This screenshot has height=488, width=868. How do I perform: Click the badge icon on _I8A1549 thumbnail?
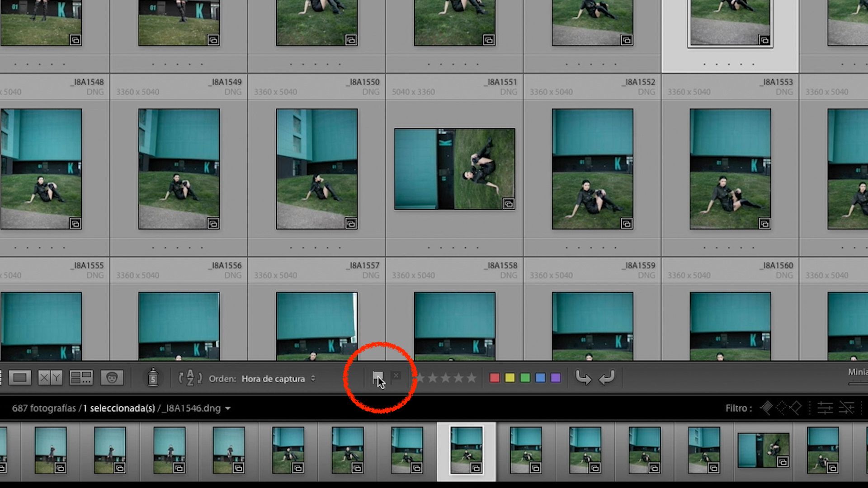[213, 224]
